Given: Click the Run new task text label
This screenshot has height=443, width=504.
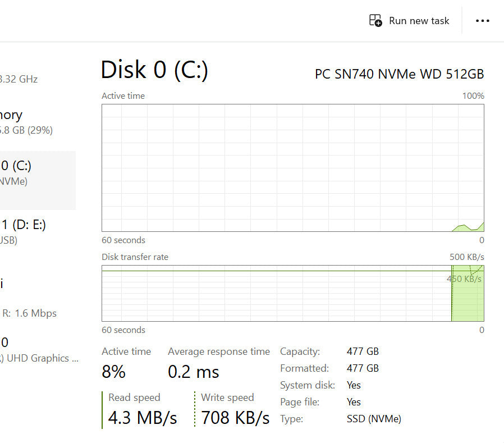Looking at the screenshot, I should [x=419, y=21].
